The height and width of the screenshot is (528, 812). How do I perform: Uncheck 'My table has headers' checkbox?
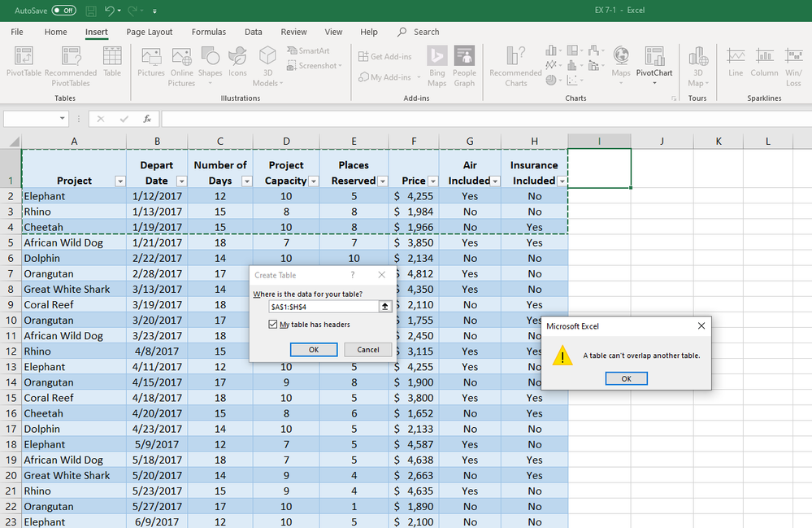(x=273, y=325)
